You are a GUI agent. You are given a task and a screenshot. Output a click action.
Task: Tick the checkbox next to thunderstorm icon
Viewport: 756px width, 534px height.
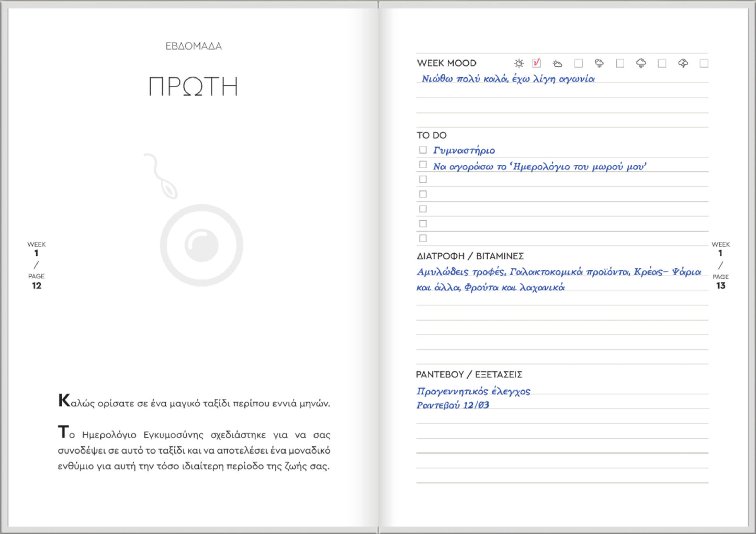(x=704, y=63)
